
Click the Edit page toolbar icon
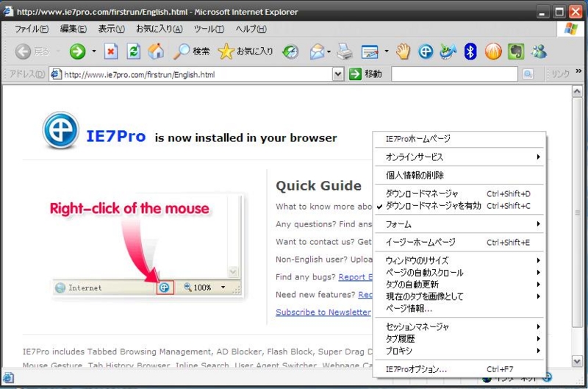370,51
